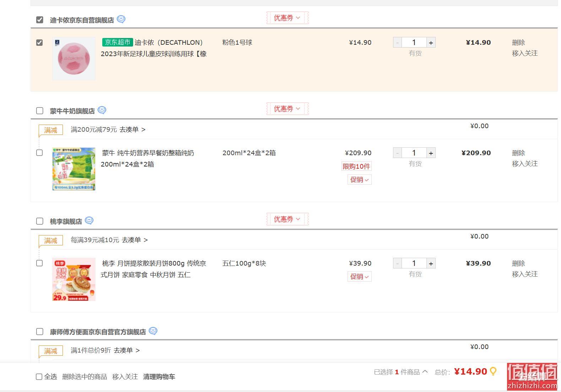Click the lightbulb icon beside total price
The height and width of the screenshot is (392, 561).
click(x=493, y=371)
